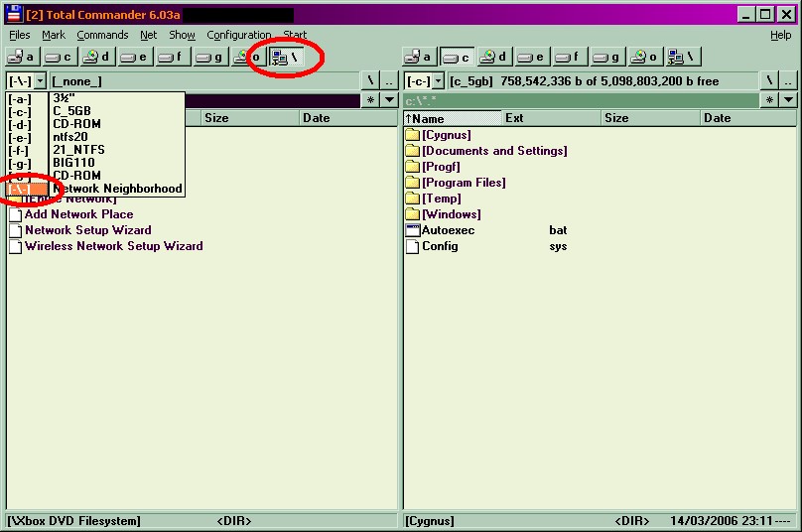The height and width of the screenshot is (532, 802).
Task: Go to parent directory in left panel
Action: pyautogui.click(x=389, y=80)
